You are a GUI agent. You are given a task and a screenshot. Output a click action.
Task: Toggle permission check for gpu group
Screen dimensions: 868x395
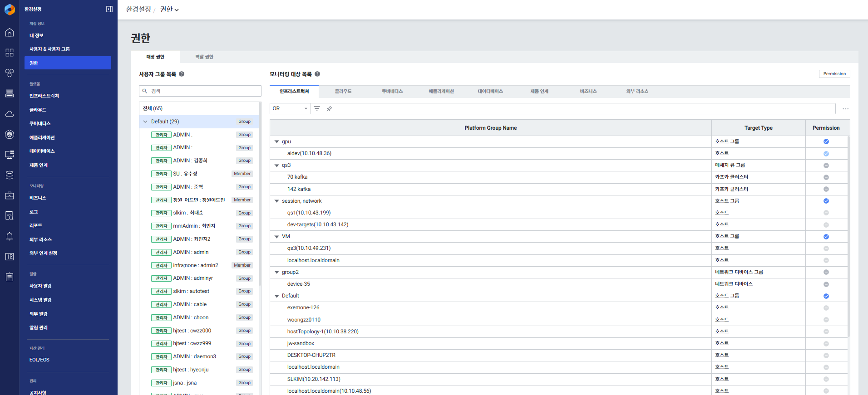826,141
